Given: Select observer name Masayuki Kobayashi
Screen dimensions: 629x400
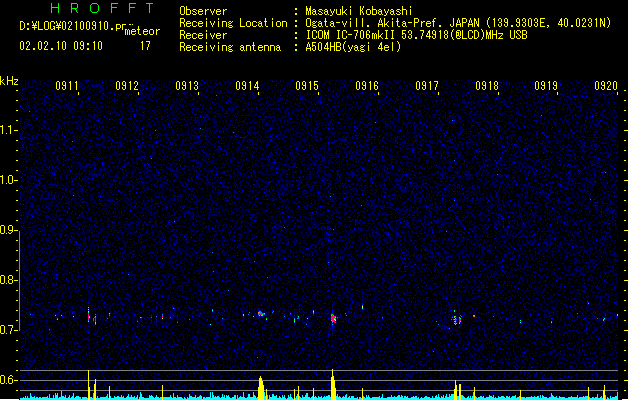Looking at the screenshot, I should [359, 11].
